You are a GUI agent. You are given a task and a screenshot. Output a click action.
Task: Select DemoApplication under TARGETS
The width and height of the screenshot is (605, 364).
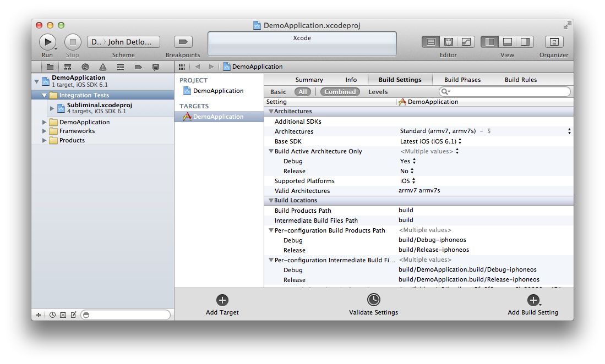pos(219,117)
